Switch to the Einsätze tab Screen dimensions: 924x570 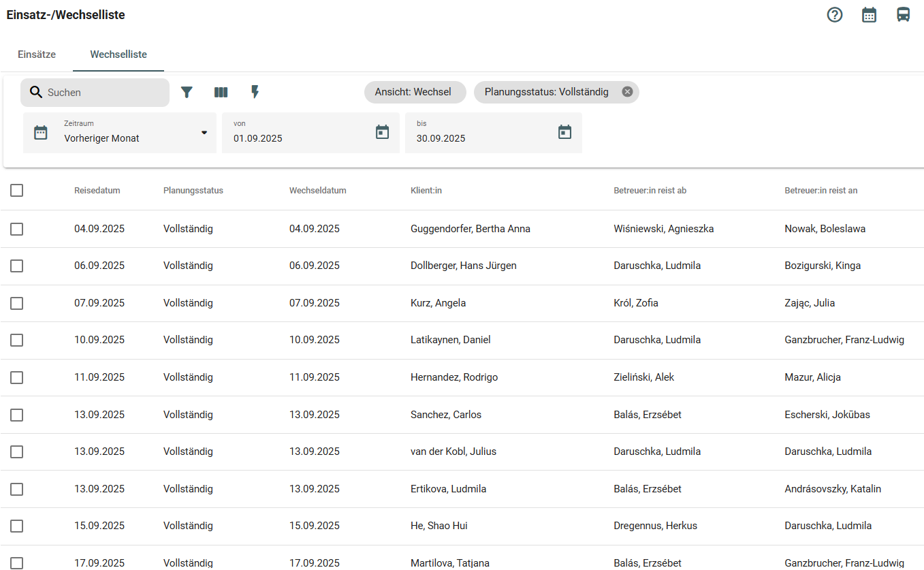37,54
